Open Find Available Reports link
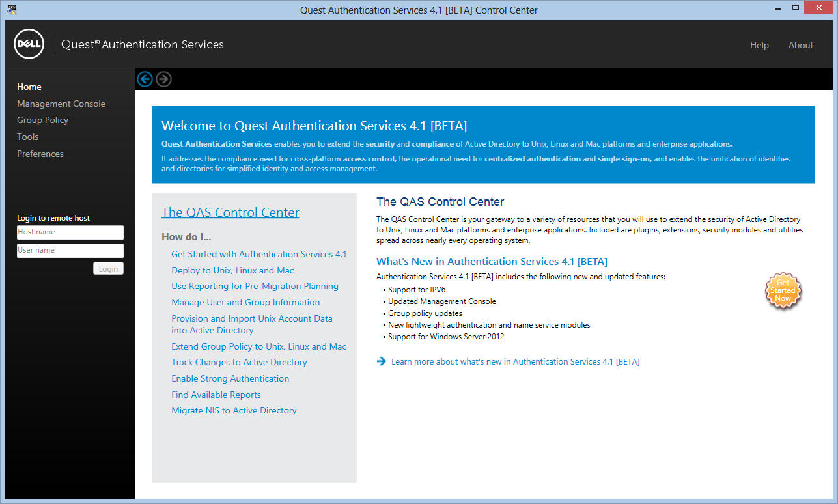The height and width of the screenshot is (504, 838). [x=216, y=395]
